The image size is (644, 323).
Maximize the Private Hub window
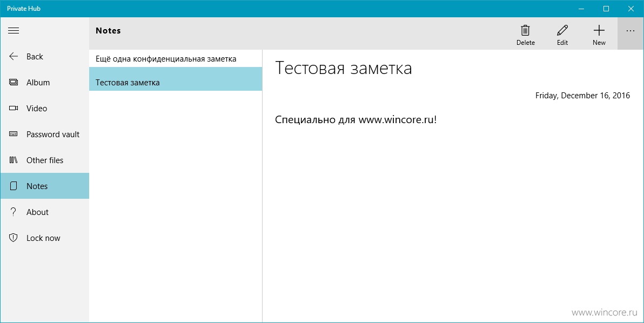pyautogui.click(x=606, y=9)
